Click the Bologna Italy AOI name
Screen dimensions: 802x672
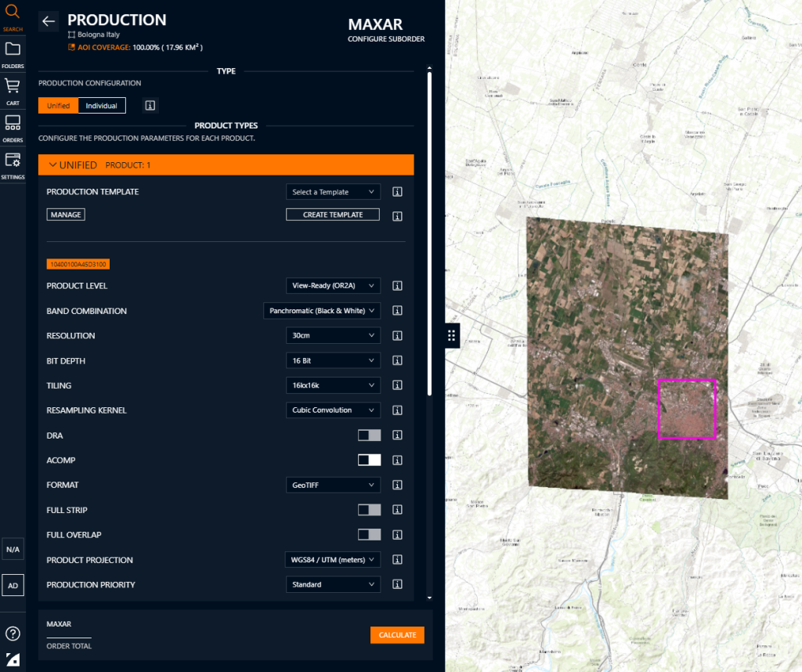click(x=99, y=34)
